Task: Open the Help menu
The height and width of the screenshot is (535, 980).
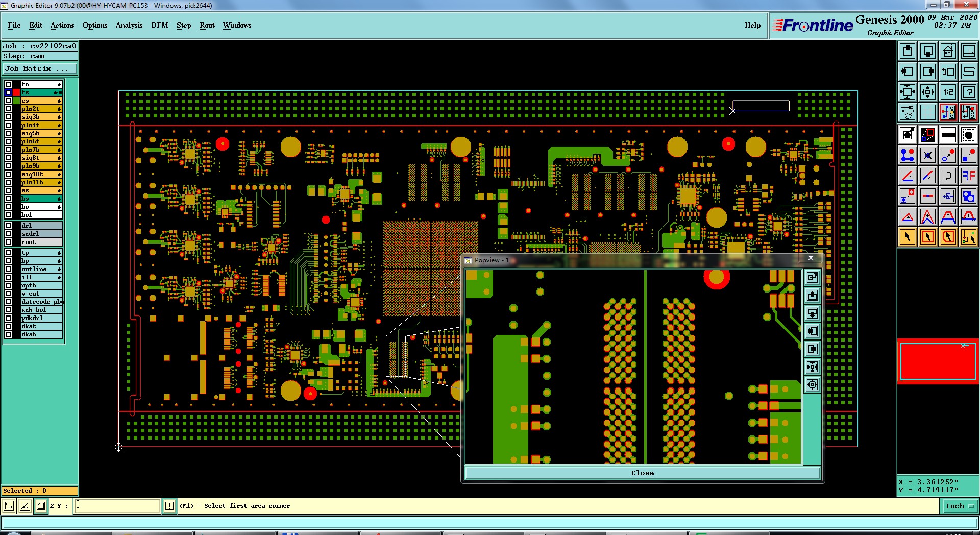Action: (x=752, y=25)
